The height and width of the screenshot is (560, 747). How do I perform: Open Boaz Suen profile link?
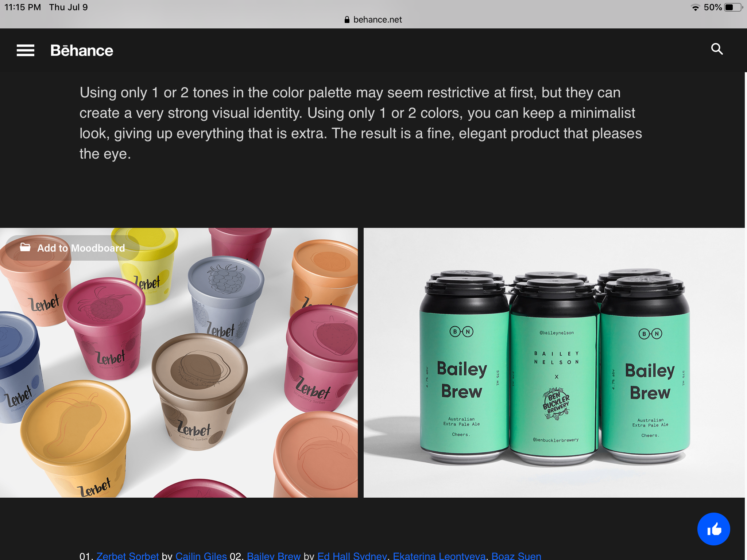pyautogui.click(x=516, y=556)
